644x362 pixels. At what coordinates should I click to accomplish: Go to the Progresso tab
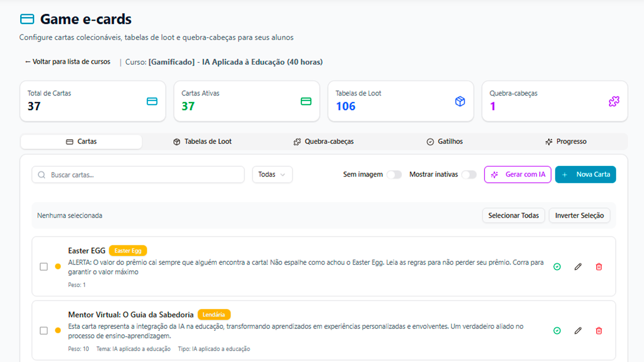(566, 142)
